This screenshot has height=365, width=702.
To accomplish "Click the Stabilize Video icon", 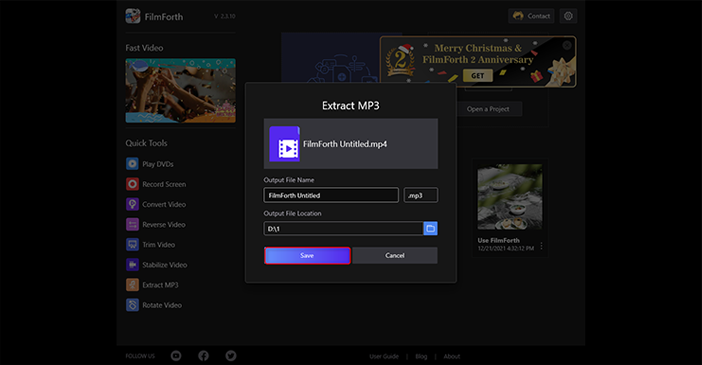I will (133, 265).
